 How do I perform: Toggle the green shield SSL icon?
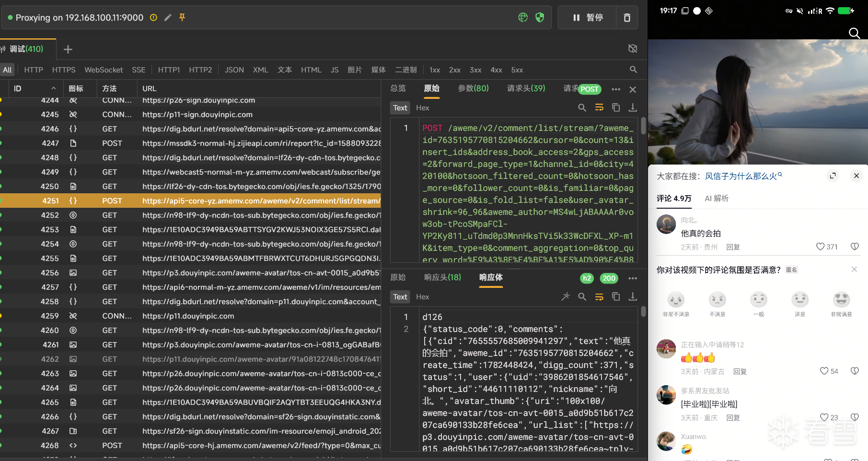tap(540, 18)
